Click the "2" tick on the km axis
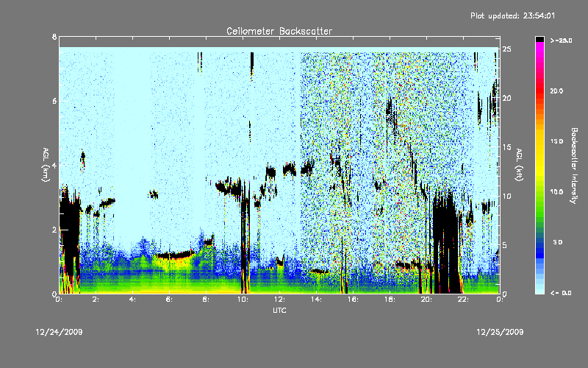This screenshot has width=588, height=368. tap(54, 230)
